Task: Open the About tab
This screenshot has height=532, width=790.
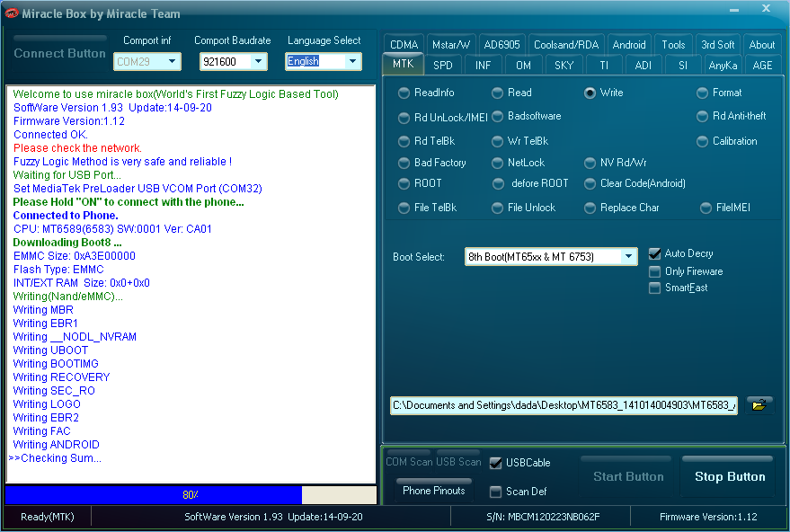Action: coord(762,45)
